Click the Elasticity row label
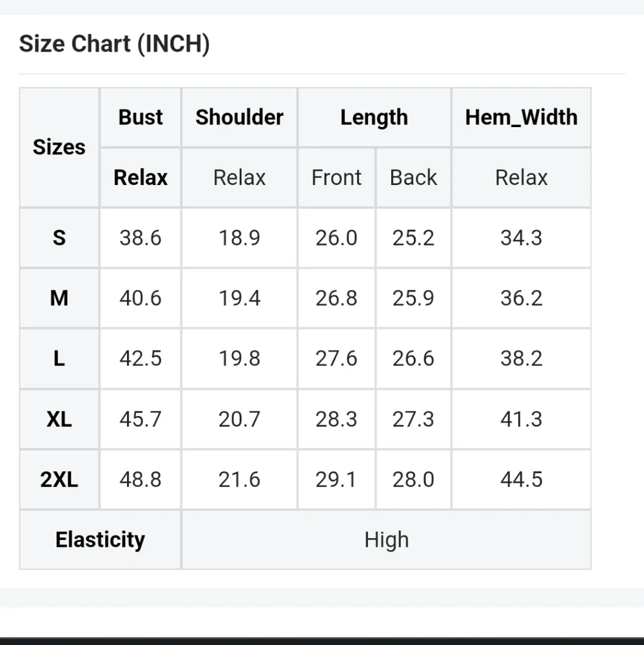 coord(100,540)
